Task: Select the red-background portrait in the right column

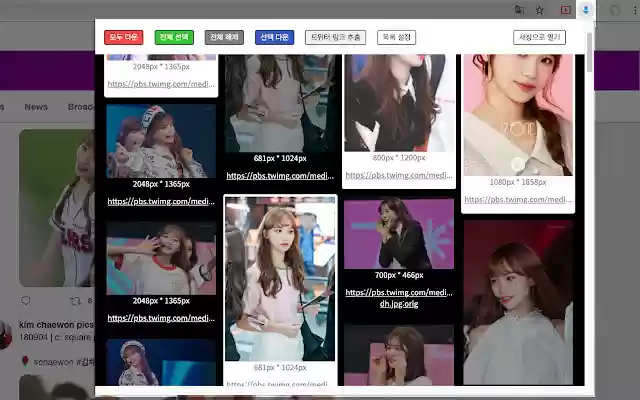Action: [x=518, y=302]
